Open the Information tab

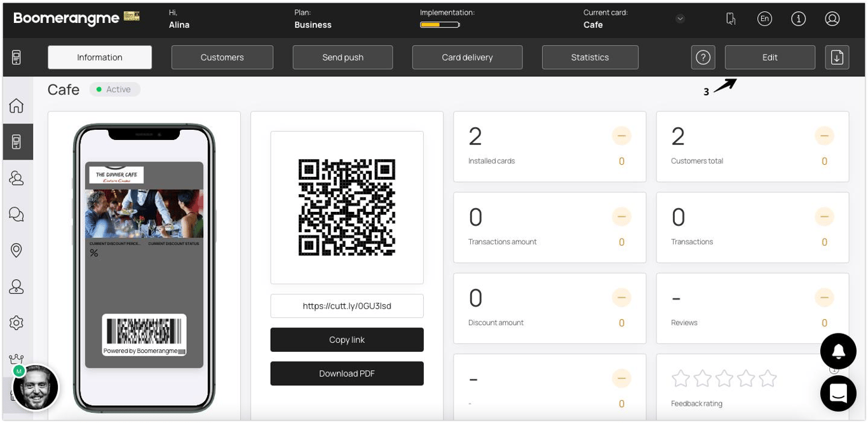tap(100, 57)
